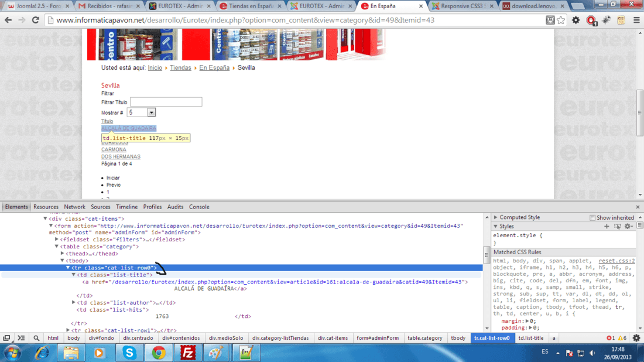Select form#adminForm in the breadcrumb bar
The image size is (644, 362).
pos(378,338)
